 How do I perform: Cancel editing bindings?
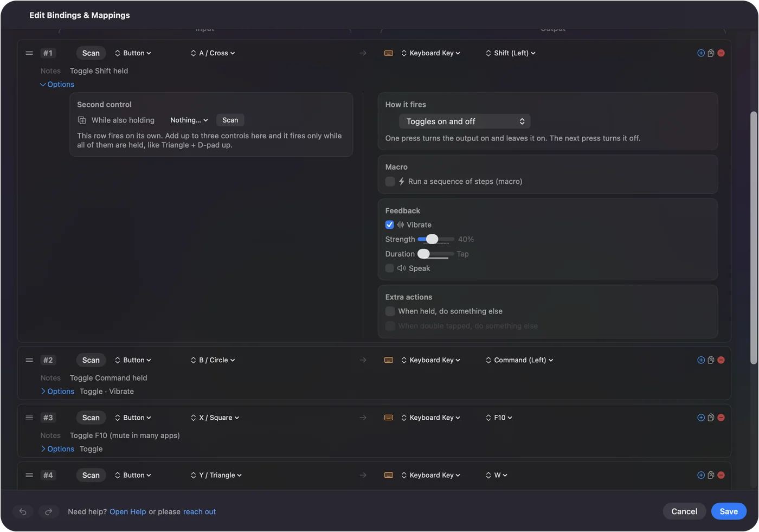pos(684,511)
